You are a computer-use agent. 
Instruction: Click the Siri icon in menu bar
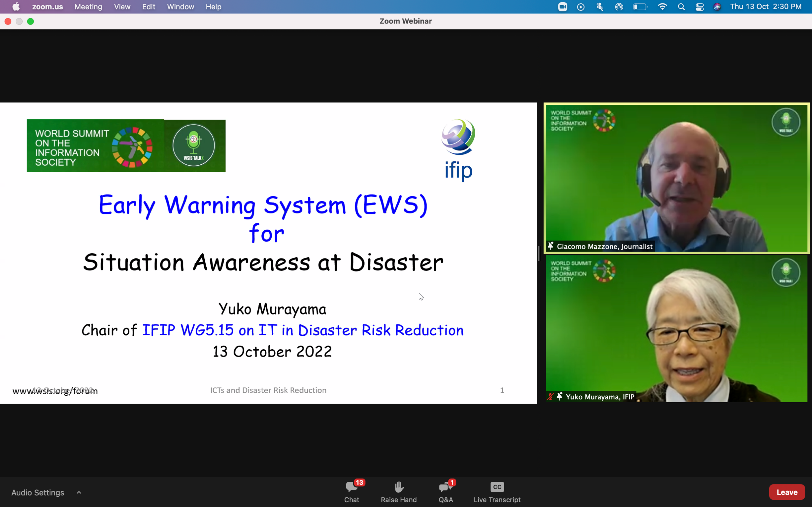(x=717, y=7)
